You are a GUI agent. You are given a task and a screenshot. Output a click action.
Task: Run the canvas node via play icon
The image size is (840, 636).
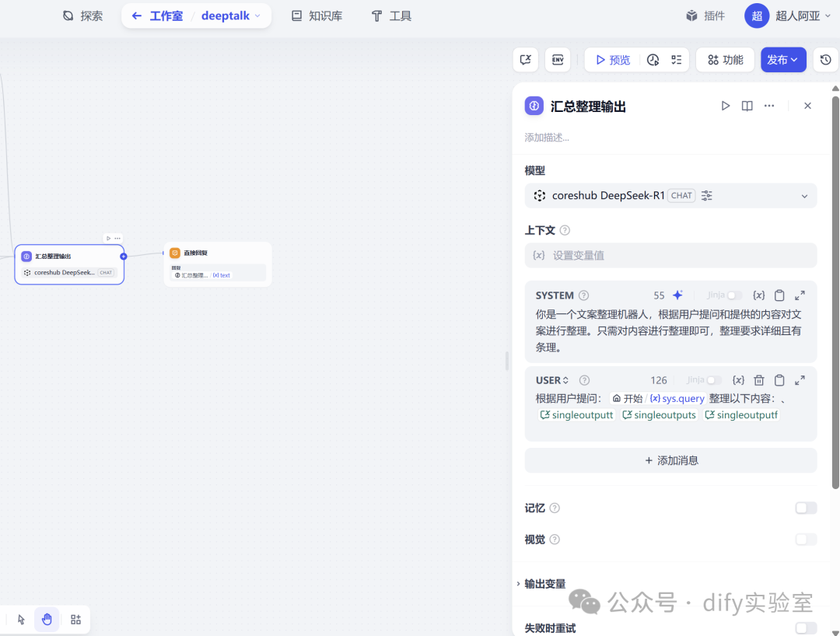pos(109,238)
